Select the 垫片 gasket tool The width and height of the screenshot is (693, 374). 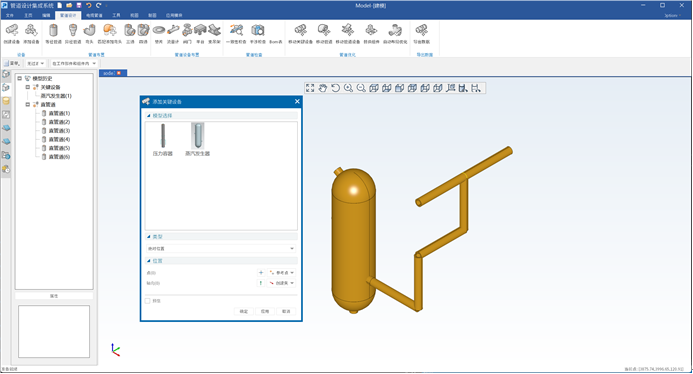point(159,34)
